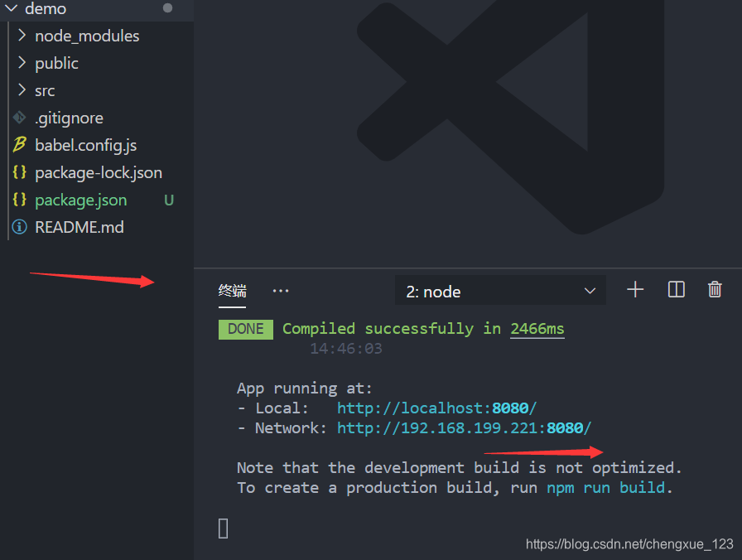Click the info icon beside README.md

point(19,227)
